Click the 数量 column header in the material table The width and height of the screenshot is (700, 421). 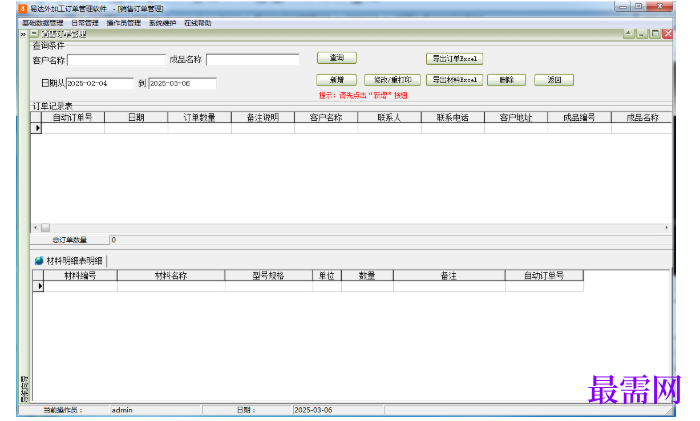367,275
